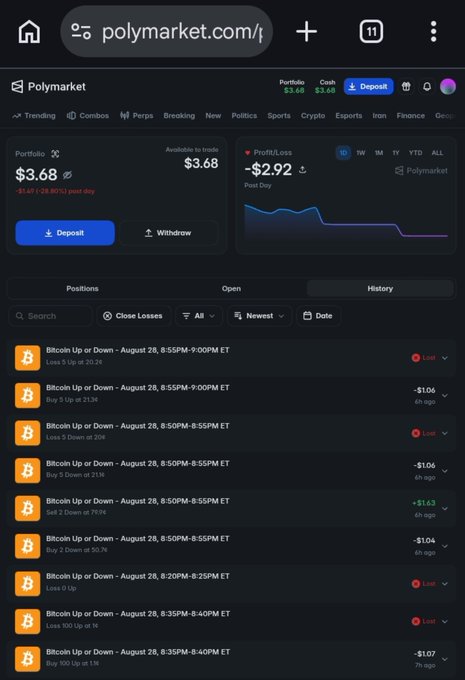Open New category

click(x=213, y=116)
